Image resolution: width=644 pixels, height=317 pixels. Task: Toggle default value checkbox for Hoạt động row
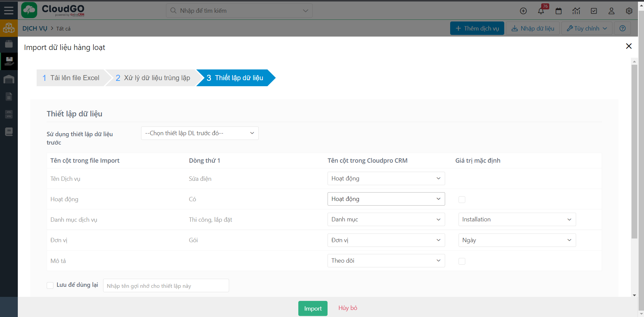click(x=462, y=200)
